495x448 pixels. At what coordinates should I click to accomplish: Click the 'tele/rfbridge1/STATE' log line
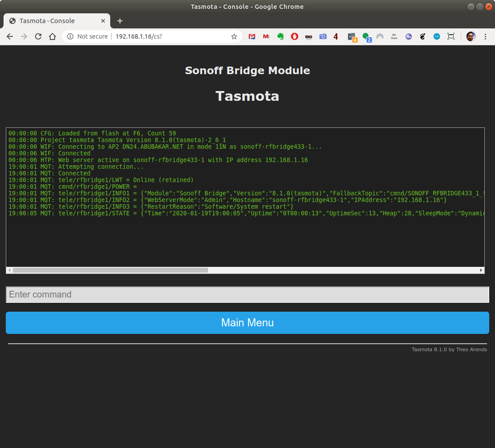click(x=246, y=213)
